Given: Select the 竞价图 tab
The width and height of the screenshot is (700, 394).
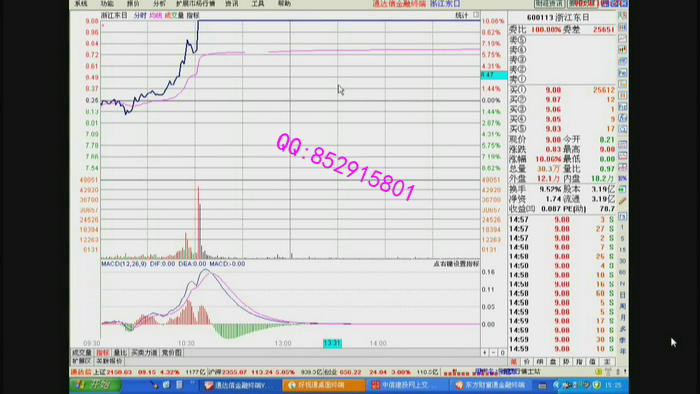Looking at the screenshot, I should [x=172, y=353].
